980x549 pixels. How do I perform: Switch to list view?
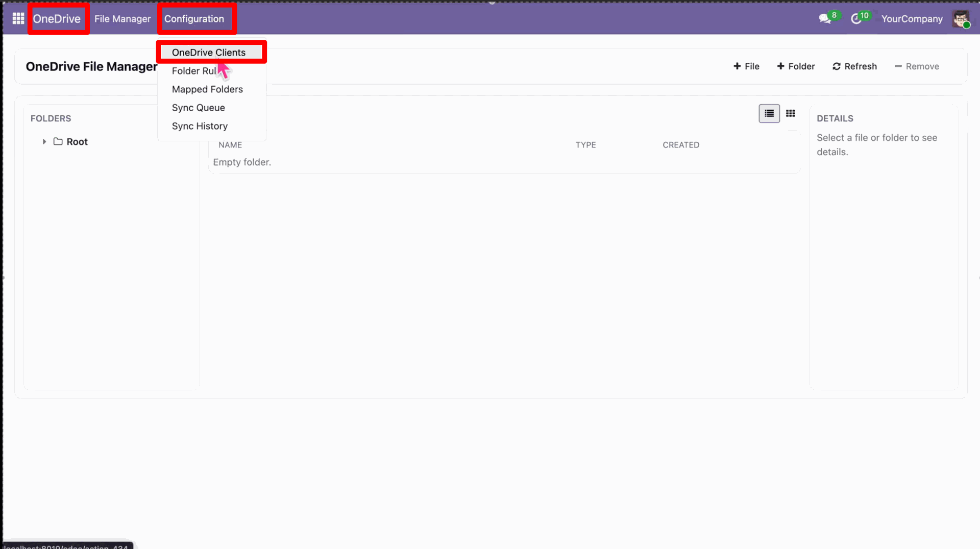coord(769,113)
